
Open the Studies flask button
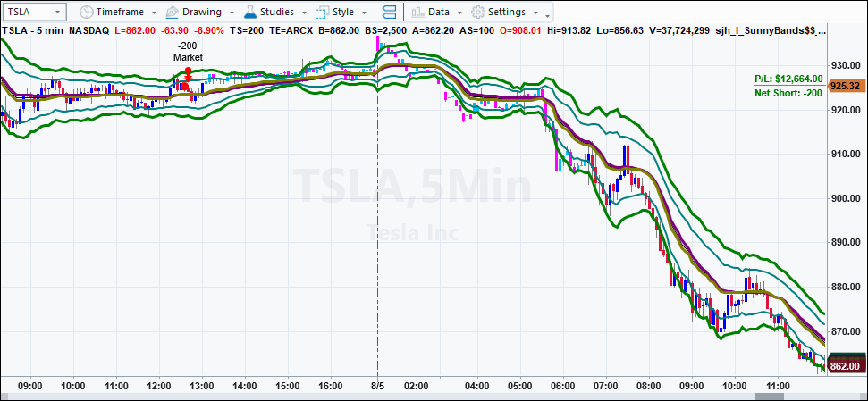point(269,12)
